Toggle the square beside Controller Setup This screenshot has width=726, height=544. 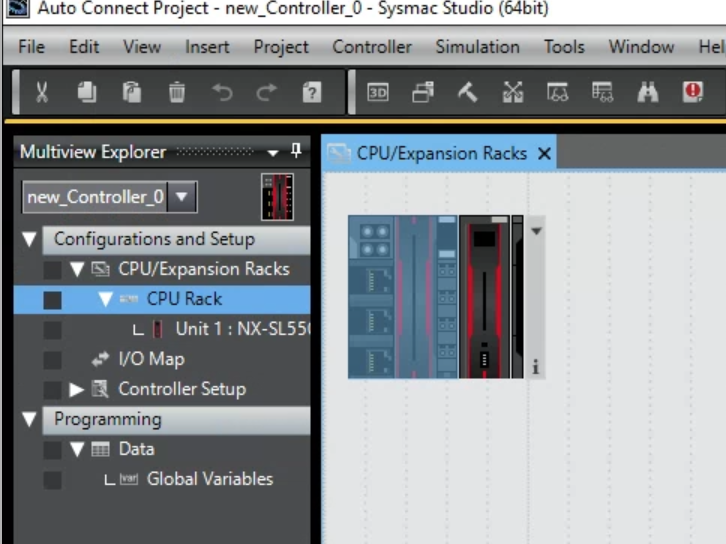52,390
